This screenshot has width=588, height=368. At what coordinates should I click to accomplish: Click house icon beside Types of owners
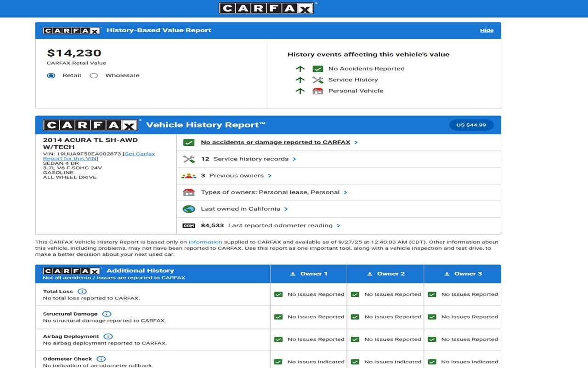click(189, 192)
